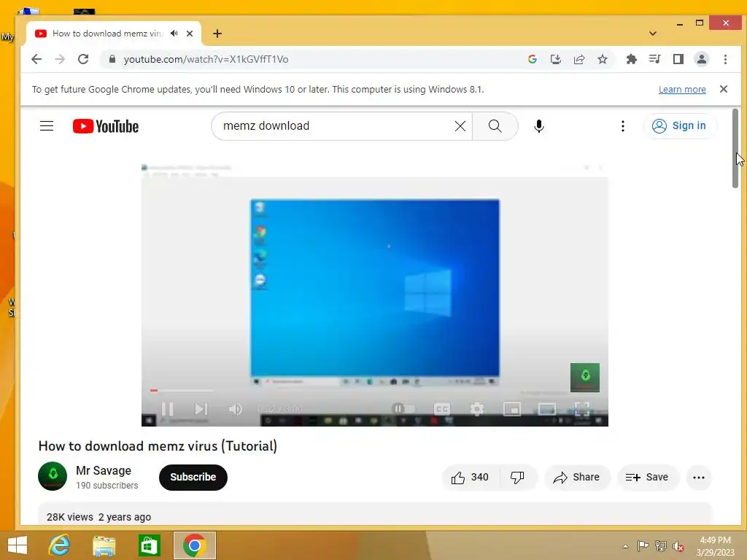Launch Internet Explorer from taskbar

coord(60,545)
